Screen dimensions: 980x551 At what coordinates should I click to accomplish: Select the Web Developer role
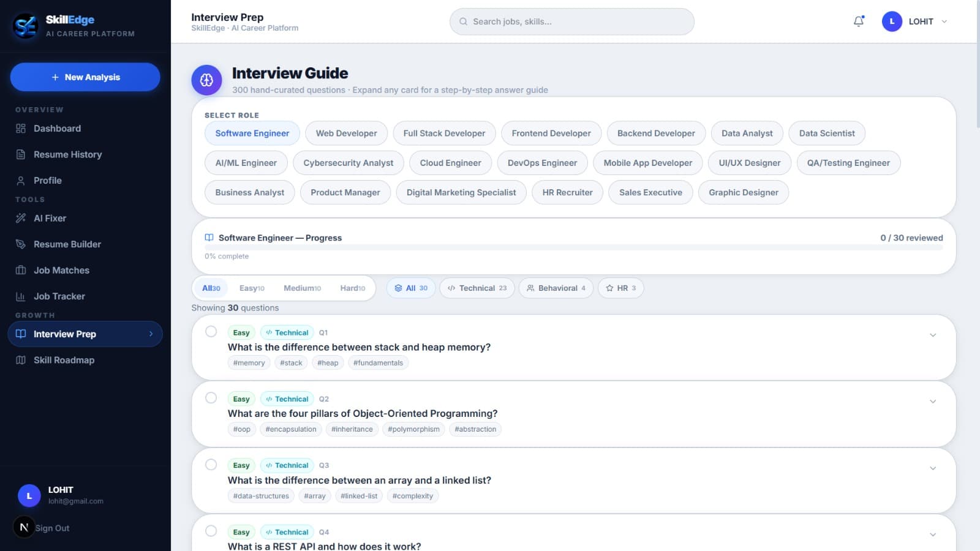click(346, 133)
